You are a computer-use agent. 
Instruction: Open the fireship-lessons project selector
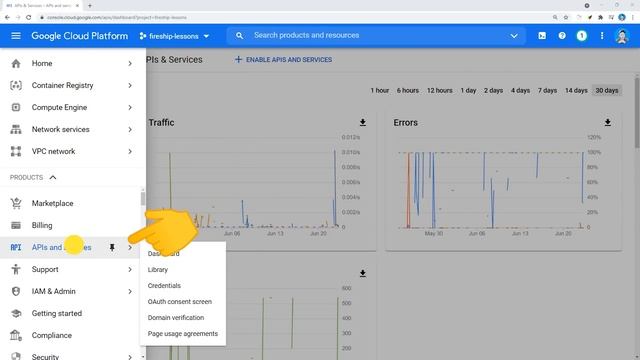coord(174,36)
